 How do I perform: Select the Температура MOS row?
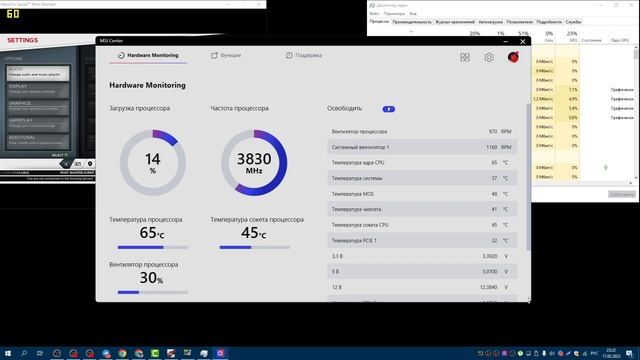click(x=422, y=194)
